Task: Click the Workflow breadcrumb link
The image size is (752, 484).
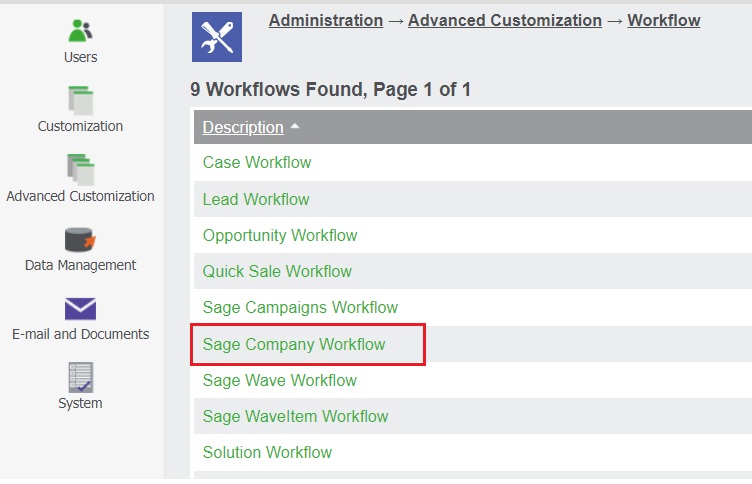Action: click(x=664, y=20)
